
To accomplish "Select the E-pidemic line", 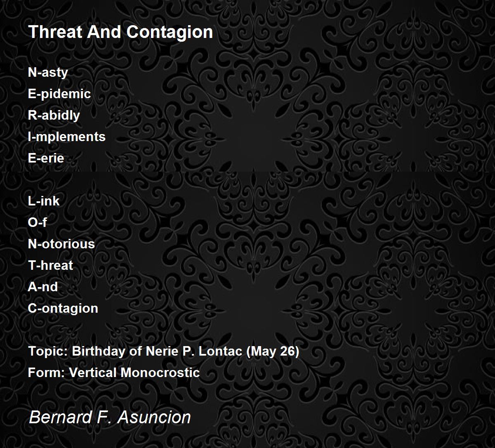I will click(x=59, y=94).
